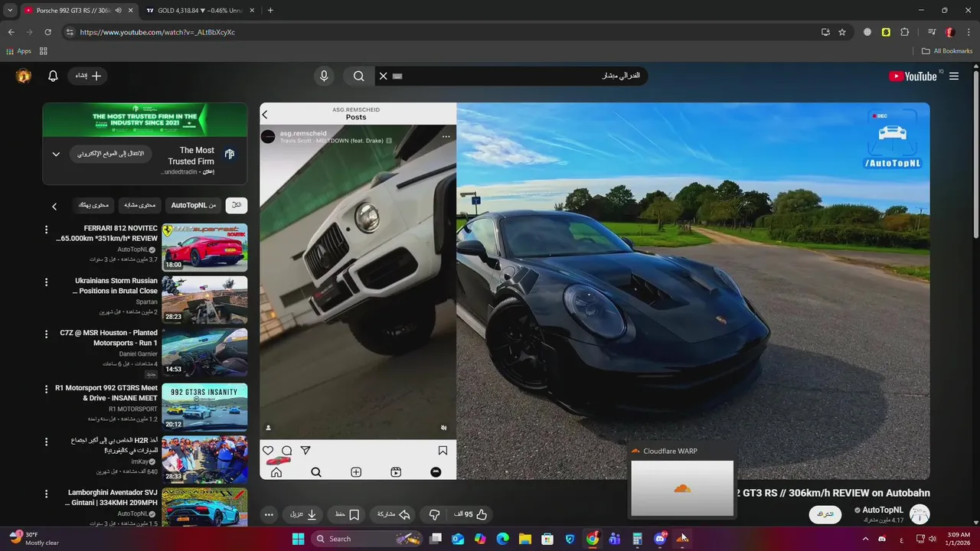980x551 pixels.
Task: Bookmark this page with star icon
Action: tap(842, 32)
